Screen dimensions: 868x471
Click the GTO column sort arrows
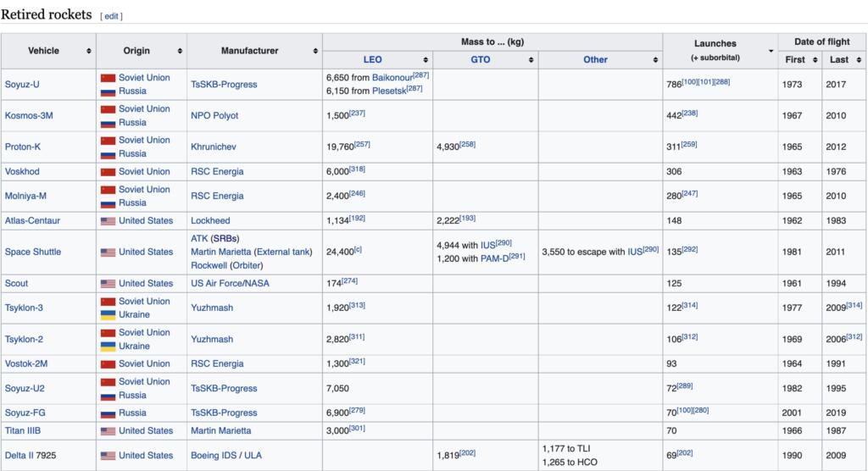point(531,60)
